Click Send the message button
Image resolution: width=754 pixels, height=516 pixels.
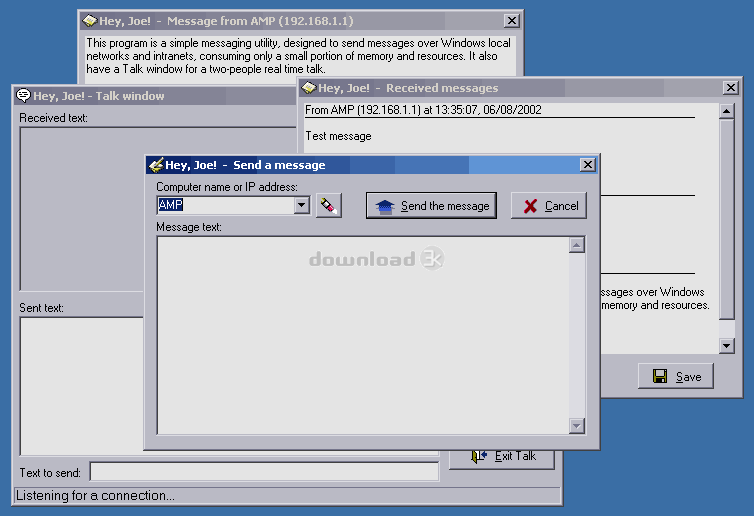431,206
